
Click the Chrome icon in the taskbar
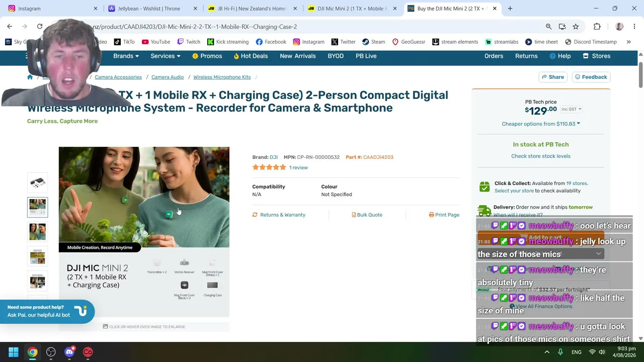[32, 352]
